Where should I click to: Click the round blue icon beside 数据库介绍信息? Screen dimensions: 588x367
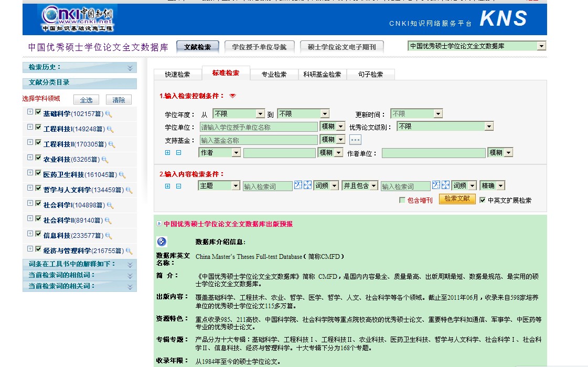pyautogui.click(x=162, y=242)
